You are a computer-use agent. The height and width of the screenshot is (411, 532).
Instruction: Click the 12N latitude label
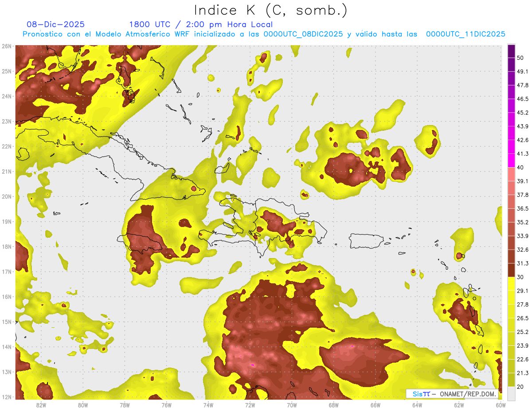(6, 397)
